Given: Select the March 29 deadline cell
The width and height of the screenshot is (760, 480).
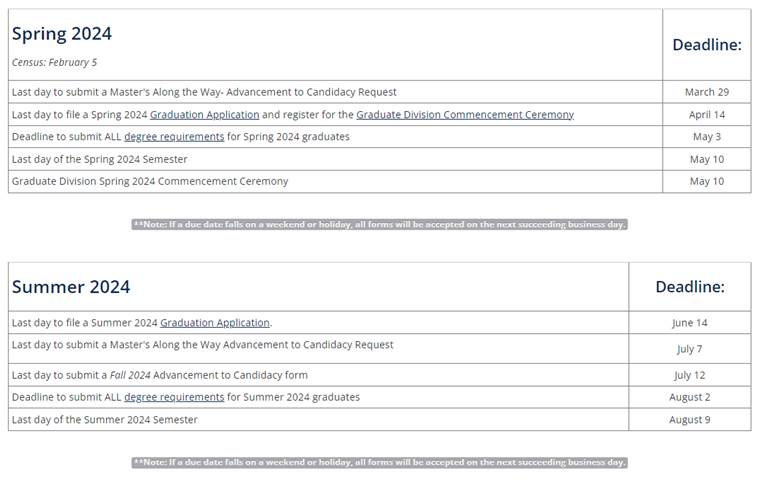Looking at the screenshot, I should [706, 92].
